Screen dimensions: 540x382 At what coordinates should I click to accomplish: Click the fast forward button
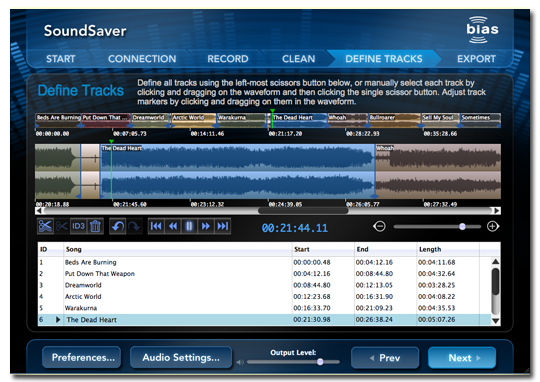click(x=206, y=226)
